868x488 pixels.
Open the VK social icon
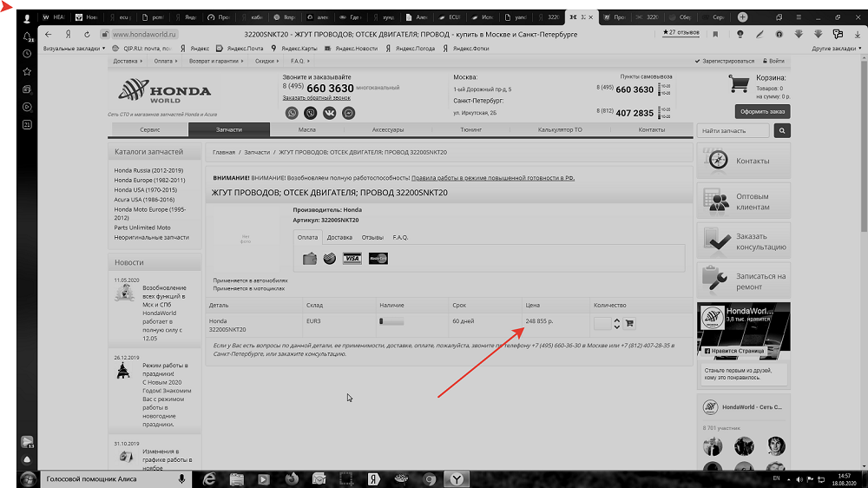click(x=329, y=113)
